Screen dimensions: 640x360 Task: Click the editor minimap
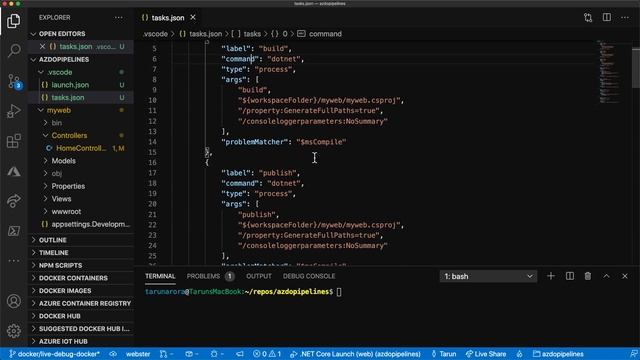611,71
